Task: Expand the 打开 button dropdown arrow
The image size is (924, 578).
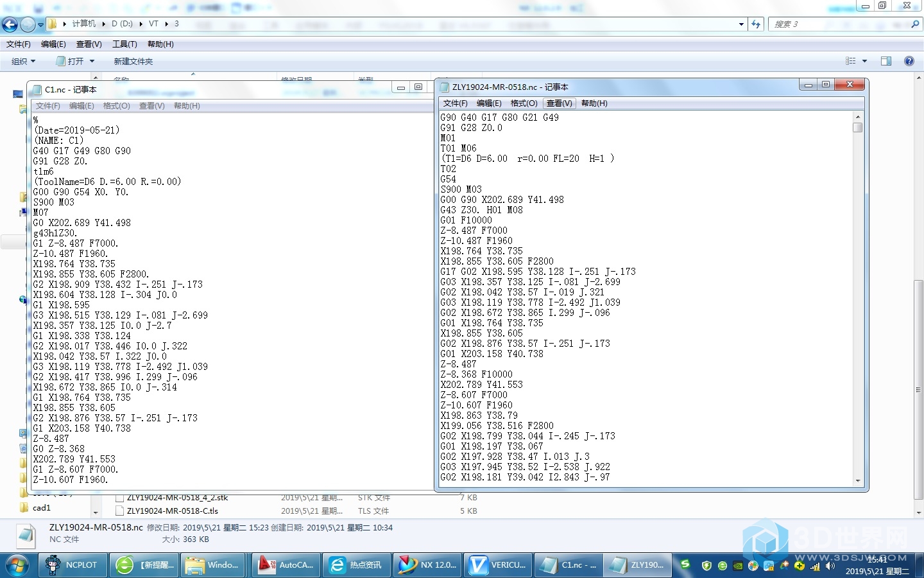Action: click(x=92, y=61)
